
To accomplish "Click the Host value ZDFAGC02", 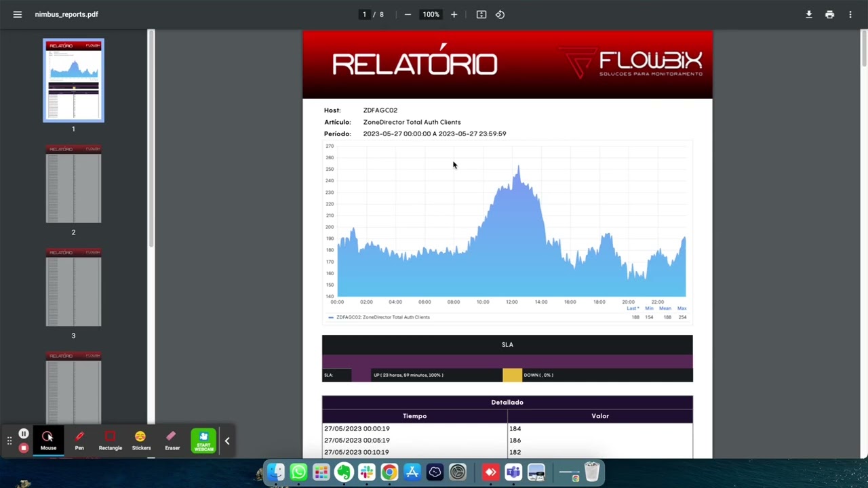I will [x=380, y=110].
